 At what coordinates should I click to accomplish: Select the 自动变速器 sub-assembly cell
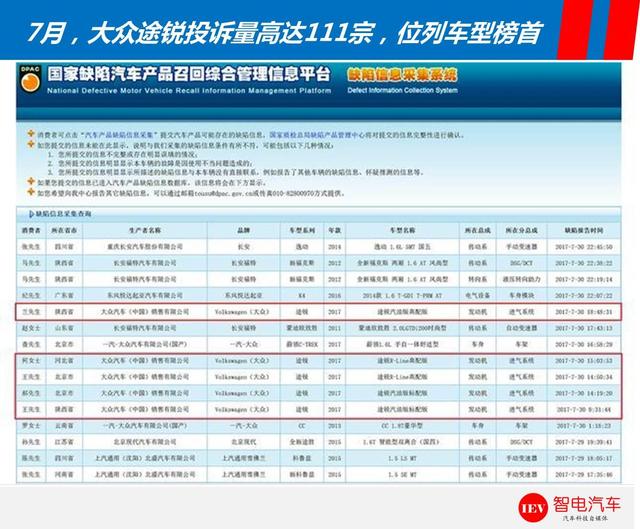tap(522, 328)
